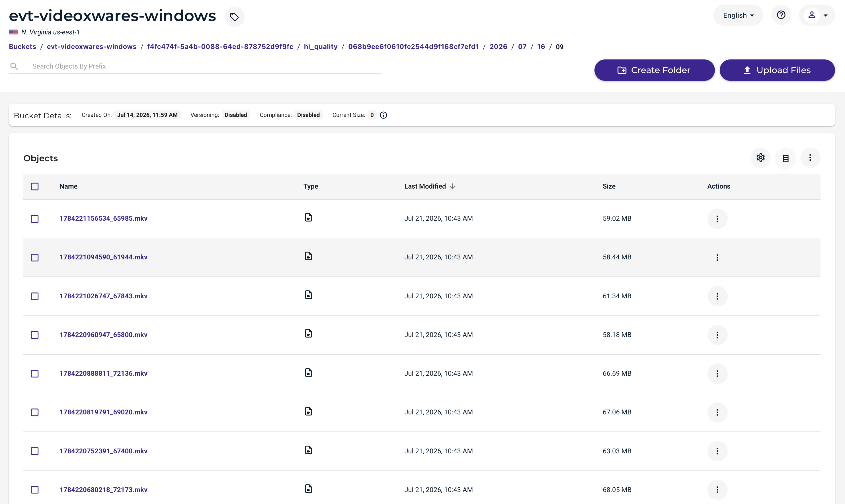Screen dimensions: 845x504
Task: Open the help question mark icon
Action: 781,15
